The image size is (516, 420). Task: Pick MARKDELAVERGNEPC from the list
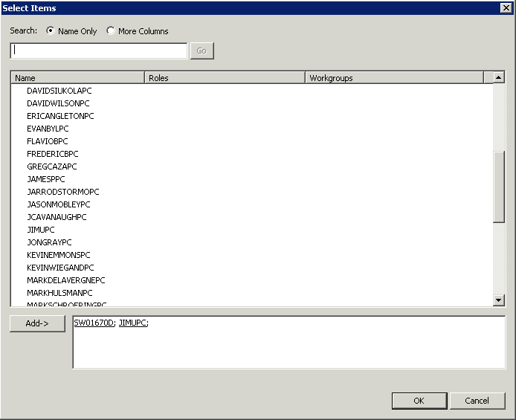(x=66, y=280)
